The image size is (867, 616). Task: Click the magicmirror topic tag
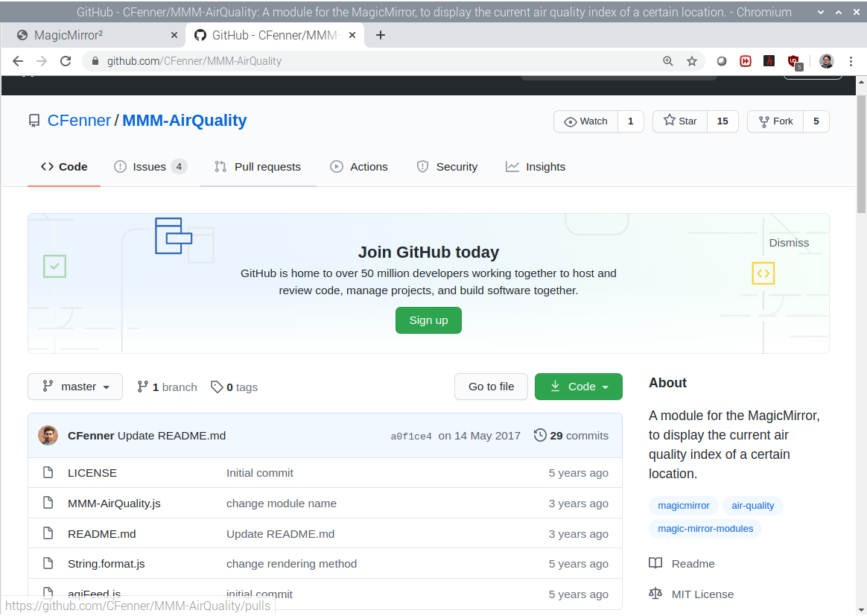click(684, 506)
